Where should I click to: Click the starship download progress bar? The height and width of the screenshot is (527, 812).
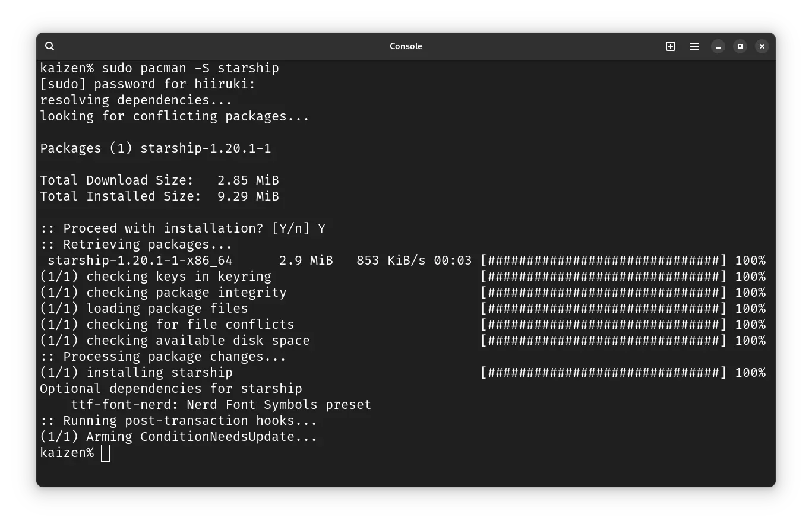coord(603,261)
